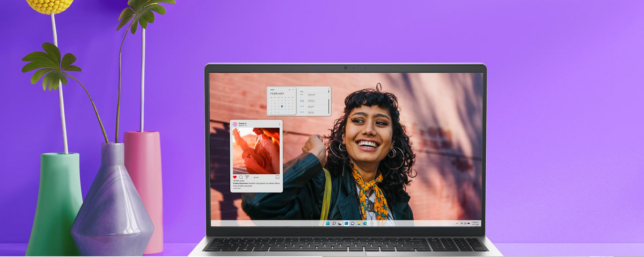644x257 pixels.
Task: Launch Microsoft Edge from the taskbar
Action: coord(365,223)
